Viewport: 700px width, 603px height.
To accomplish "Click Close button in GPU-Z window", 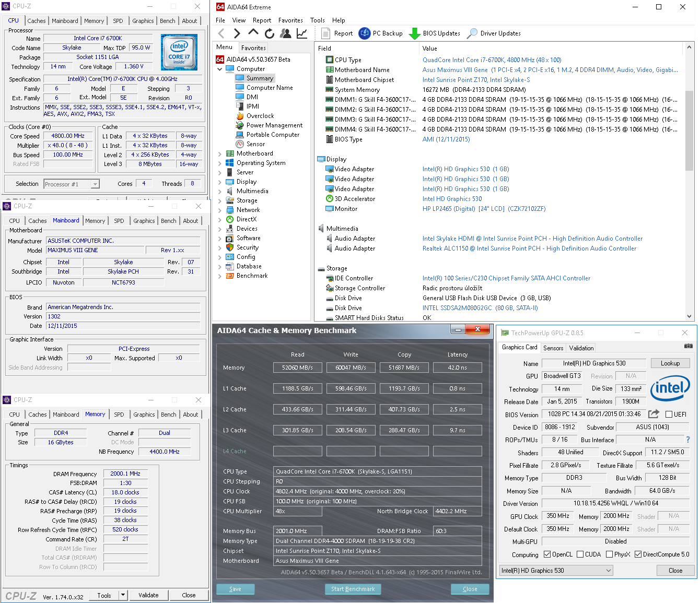I will 675,571.
